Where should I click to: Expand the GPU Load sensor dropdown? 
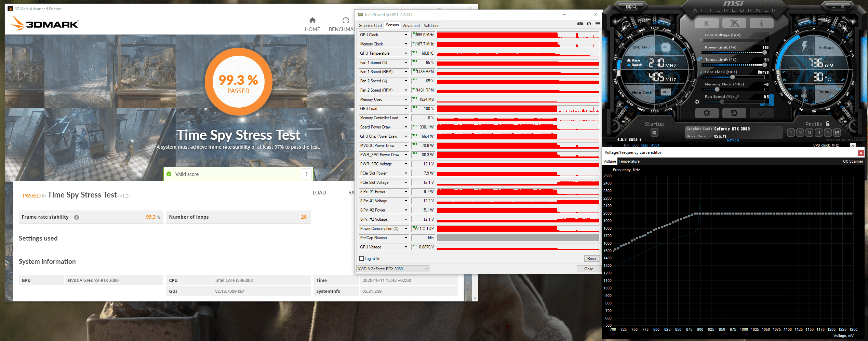coord(406,109)
